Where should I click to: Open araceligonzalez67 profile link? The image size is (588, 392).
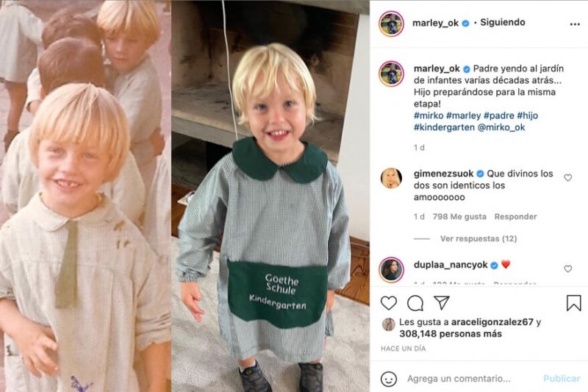click(492, 322)
